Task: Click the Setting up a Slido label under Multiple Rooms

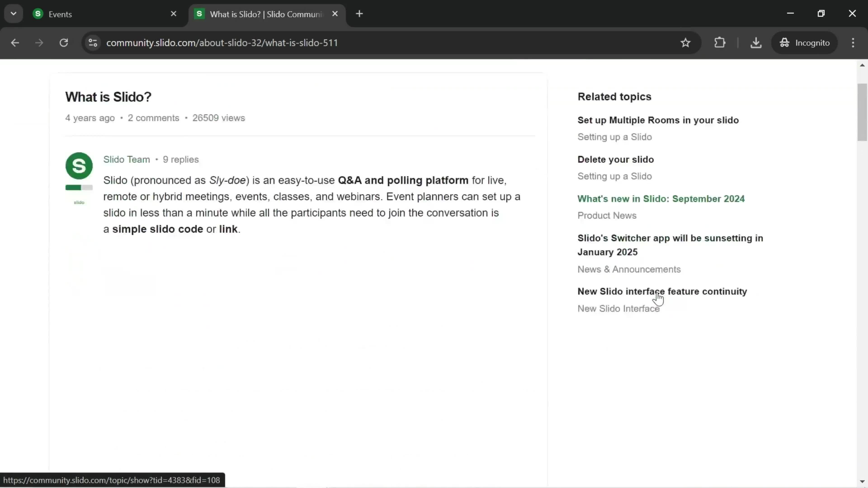Action: pyautogui.click(x=614, y=137)
